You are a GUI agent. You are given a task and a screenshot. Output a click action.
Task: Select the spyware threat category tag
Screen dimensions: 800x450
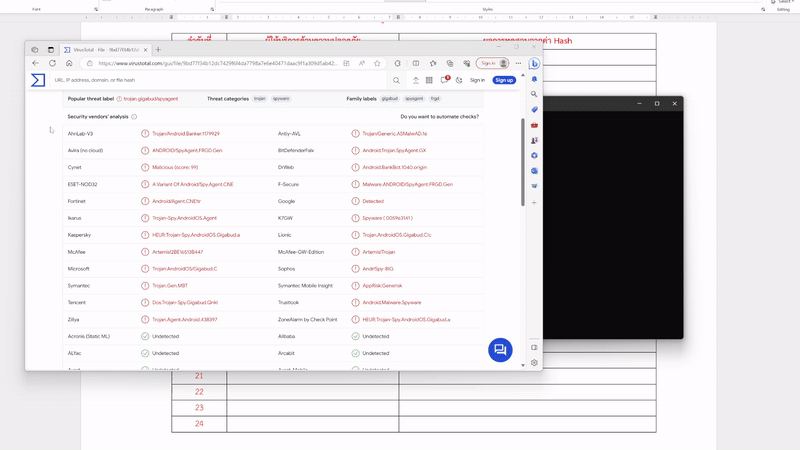coord(281,98)
